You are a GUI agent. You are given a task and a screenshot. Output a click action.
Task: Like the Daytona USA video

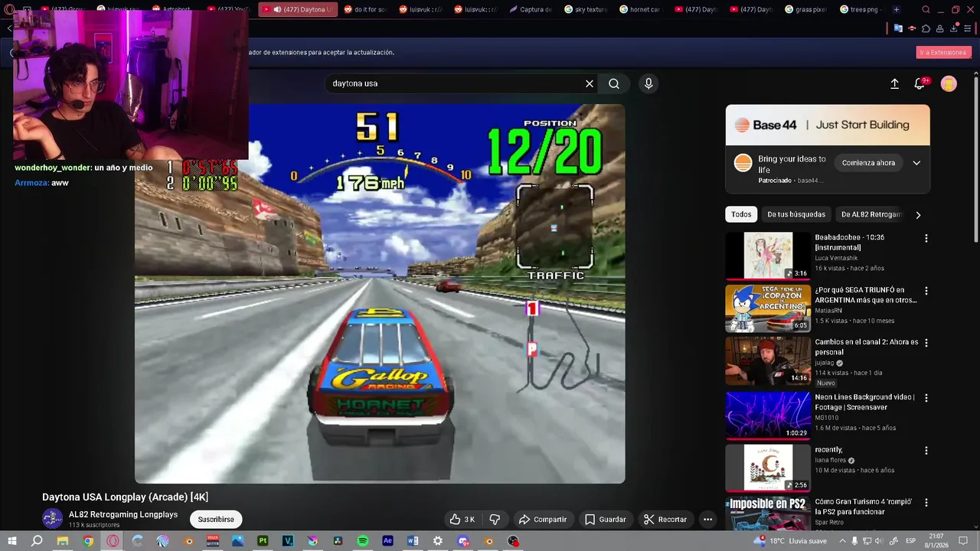coord(462,520)
